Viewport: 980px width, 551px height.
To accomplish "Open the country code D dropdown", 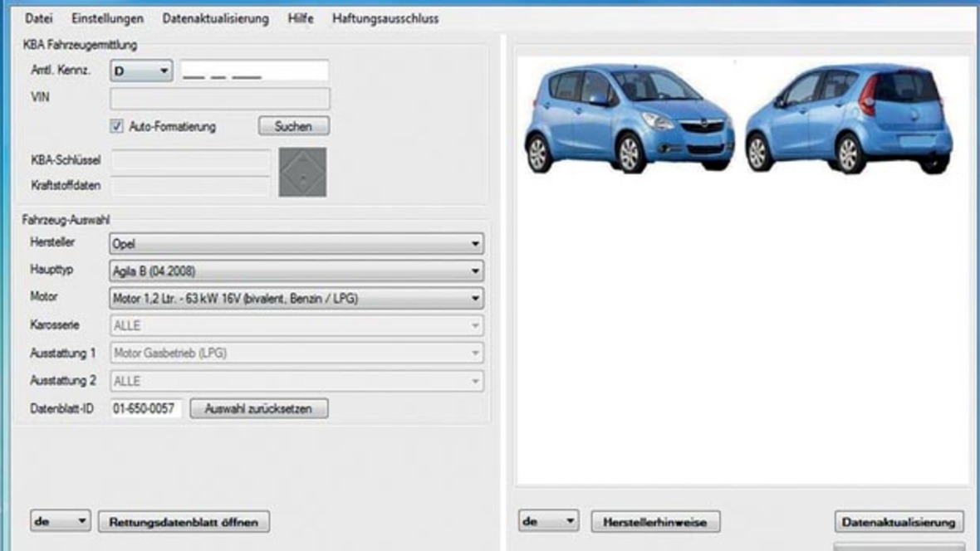I will pyautogui.click(x=141, y=71).
